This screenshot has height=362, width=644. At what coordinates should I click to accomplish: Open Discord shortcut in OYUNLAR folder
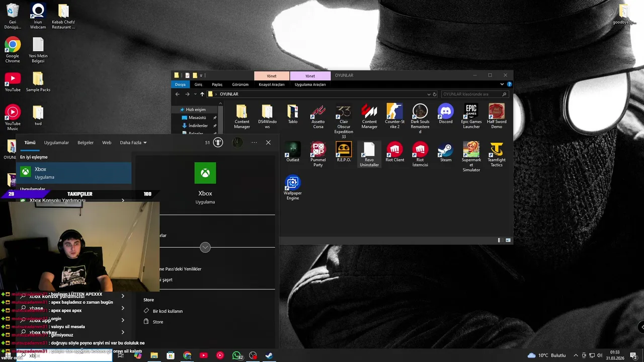coord(445,115)
